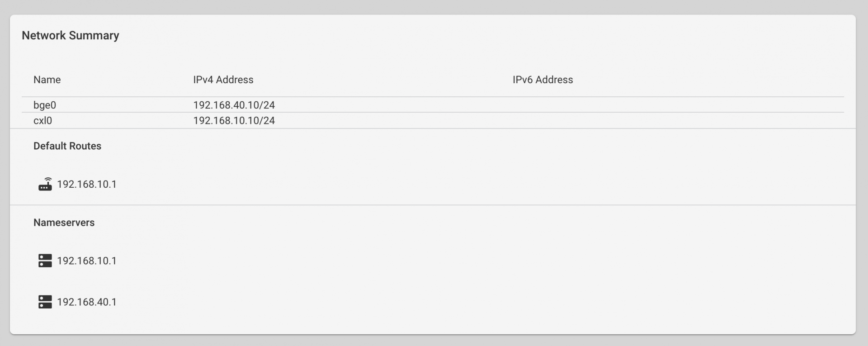Select the nameserver address 192.168.40.1

(x=87, y=302)
